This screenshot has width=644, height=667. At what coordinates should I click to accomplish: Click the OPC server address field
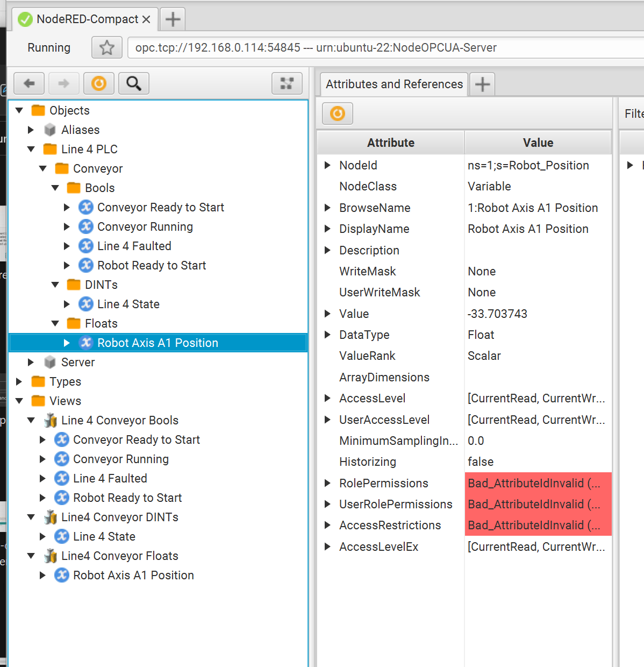(376, 48)
